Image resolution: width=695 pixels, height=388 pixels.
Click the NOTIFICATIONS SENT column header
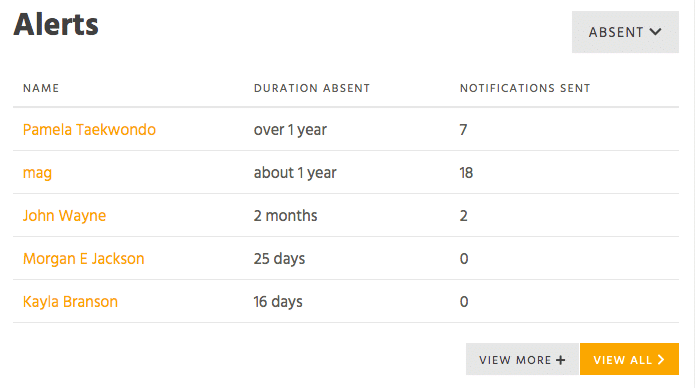525,88
